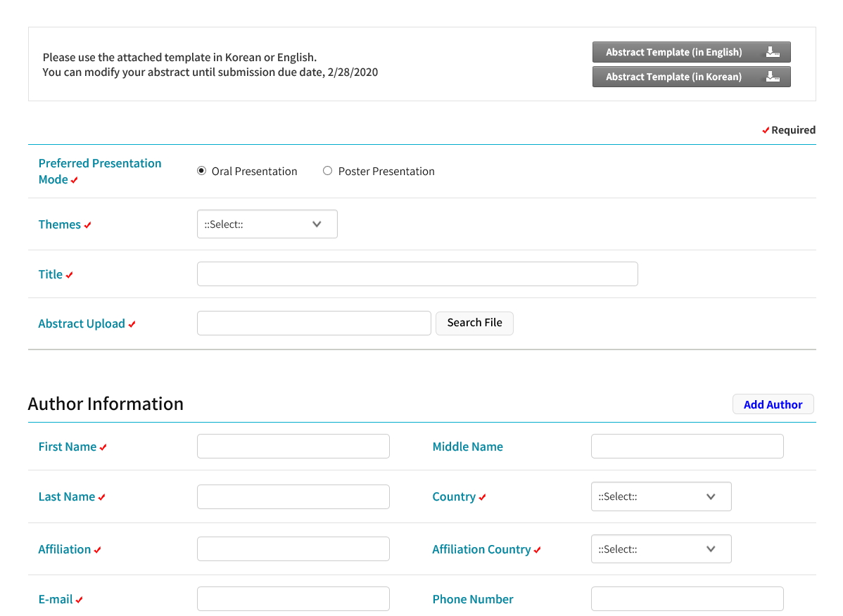This screenshot has width=843, height=616.
Task: Click the Search File button
Action: tap(475, 323)
